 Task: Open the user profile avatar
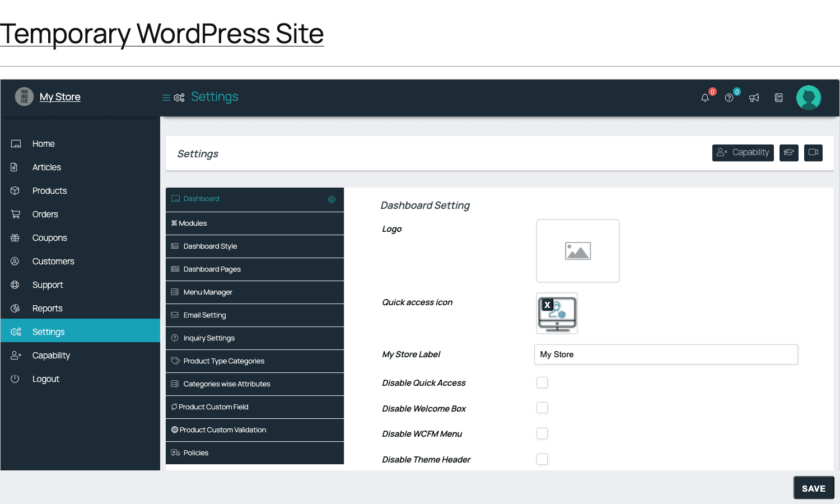point(809,97)
